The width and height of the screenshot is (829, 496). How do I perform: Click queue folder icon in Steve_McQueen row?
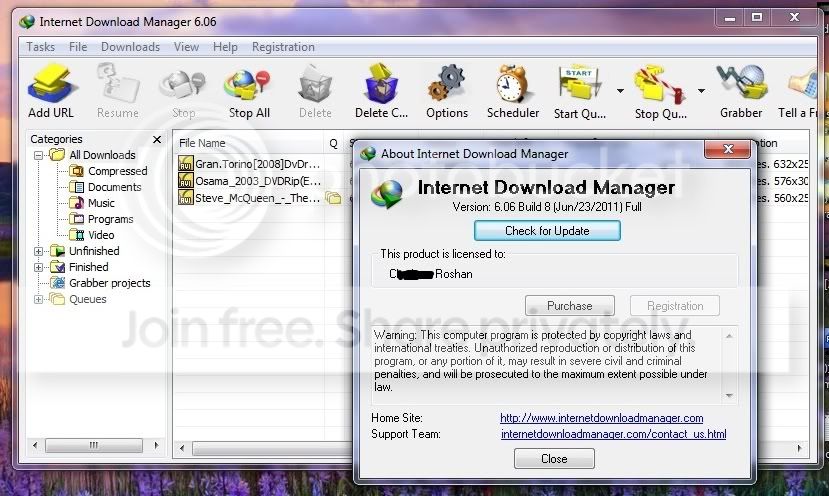click(333, 198)
